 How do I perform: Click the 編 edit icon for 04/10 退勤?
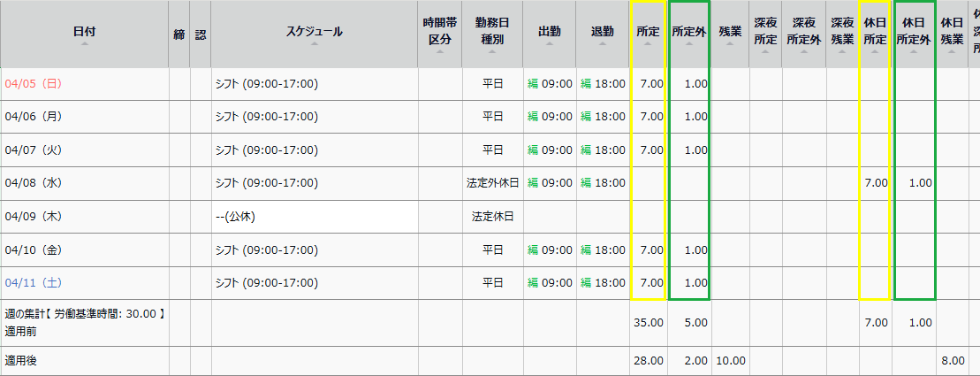click(586, 250)
